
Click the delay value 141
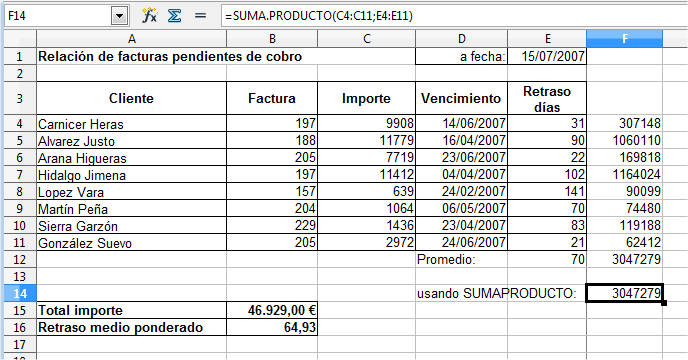[547, 191]
